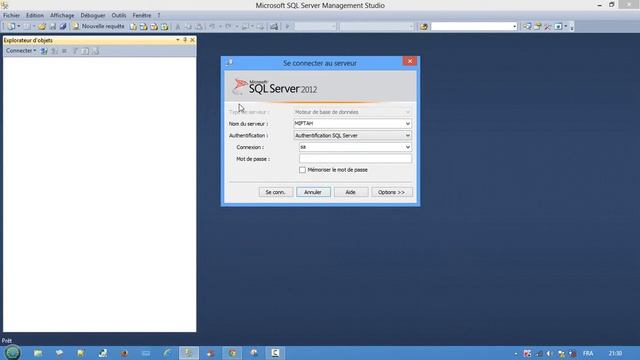
Task: Open the file explorer taskbar icon next to the Start orb
Action: [x=38, y=353]
